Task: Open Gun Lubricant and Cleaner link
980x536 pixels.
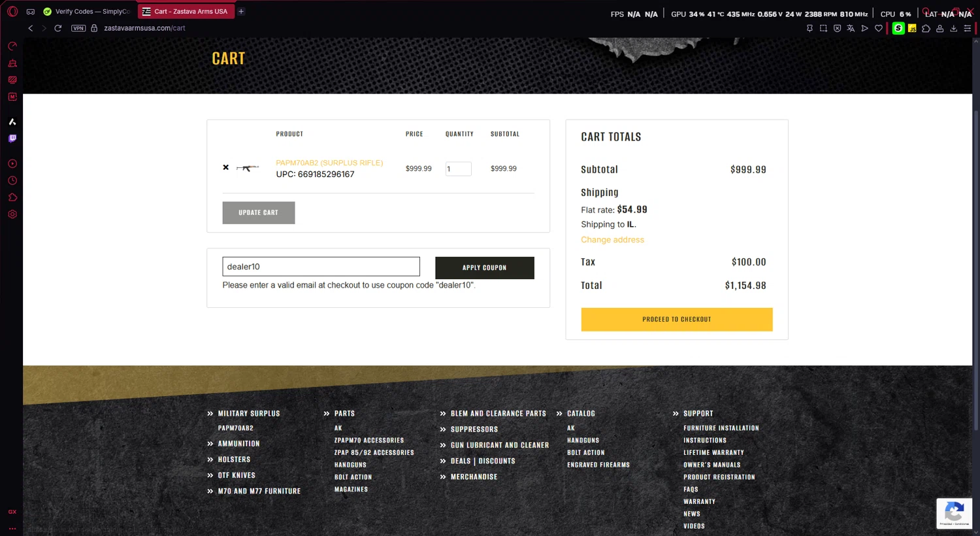Action: click(x=500, y=445)
